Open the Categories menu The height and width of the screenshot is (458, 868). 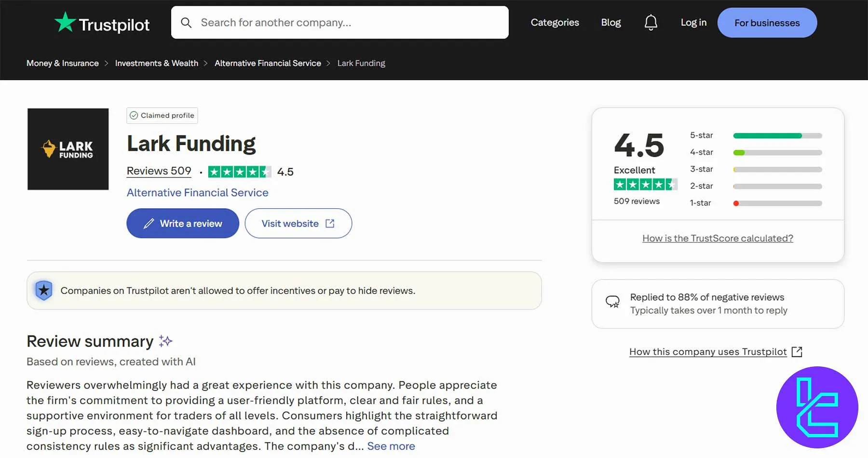click(x=555, y=23)
